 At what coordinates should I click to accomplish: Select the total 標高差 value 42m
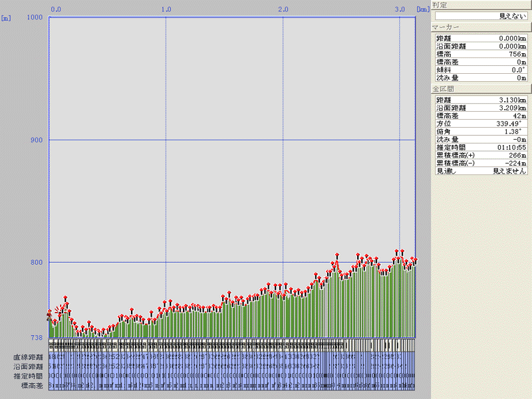pos(519,116)
